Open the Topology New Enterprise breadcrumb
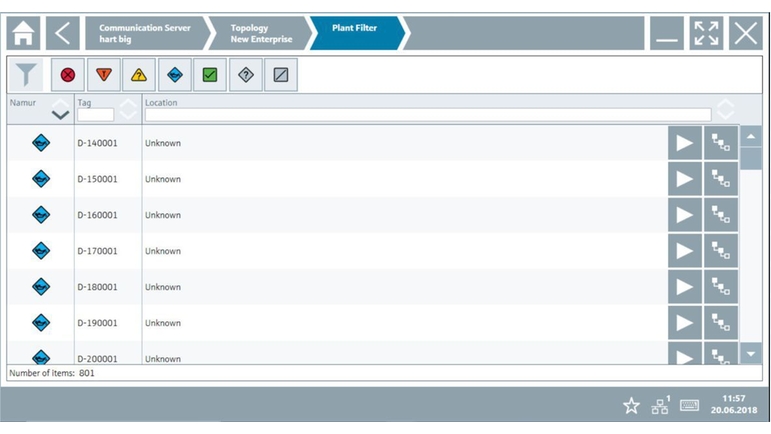This screenshot has width=771, height=434. pyautogui.click(x=261, y=33)
